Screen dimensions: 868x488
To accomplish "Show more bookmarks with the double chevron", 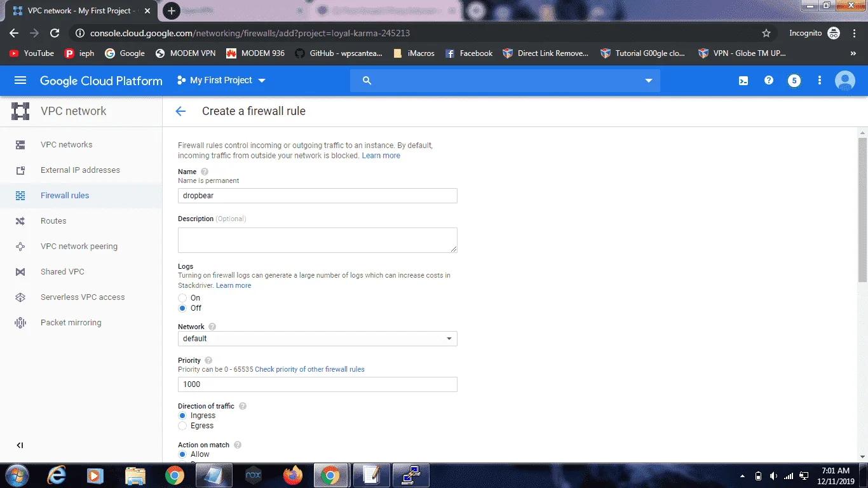I will (x=853, y=53).
